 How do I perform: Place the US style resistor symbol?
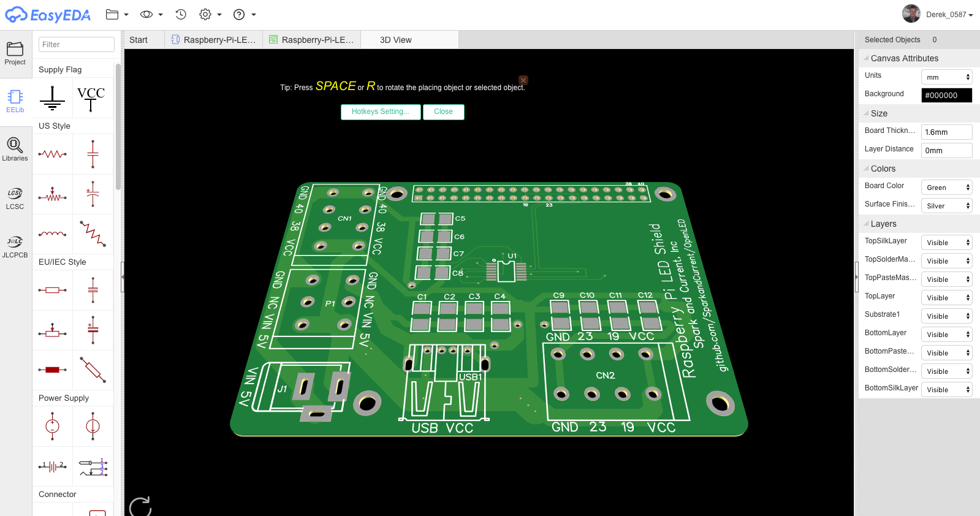click(x=52, y=154)
